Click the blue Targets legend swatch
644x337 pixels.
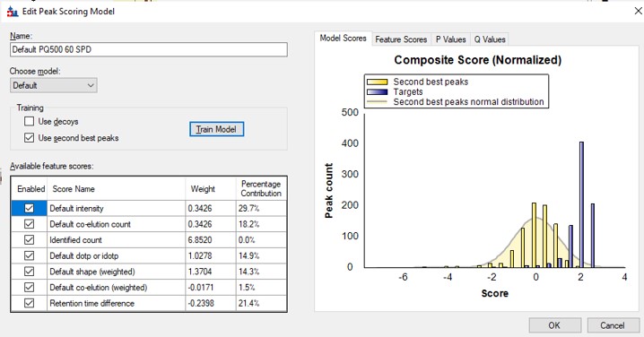click(377, 92)
